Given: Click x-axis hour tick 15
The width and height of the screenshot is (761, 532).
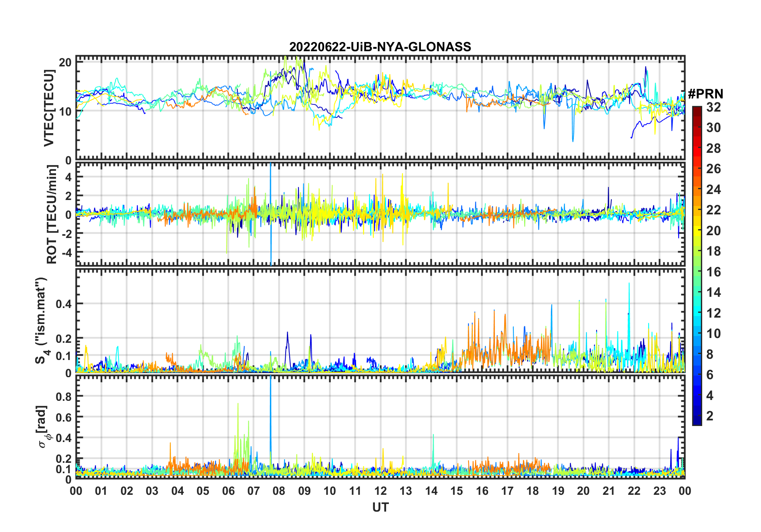Looking at the screenshot, I should [x=457, y=491].
